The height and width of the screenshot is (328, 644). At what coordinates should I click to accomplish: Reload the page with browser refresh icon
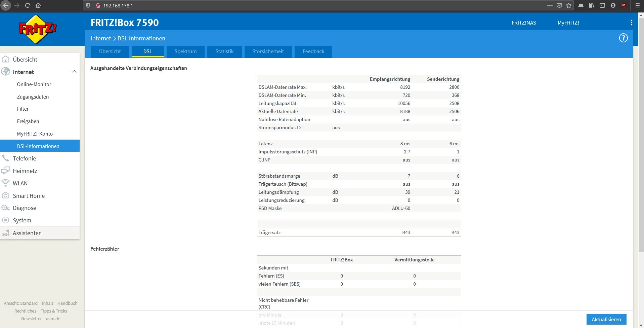click(28, 5)
